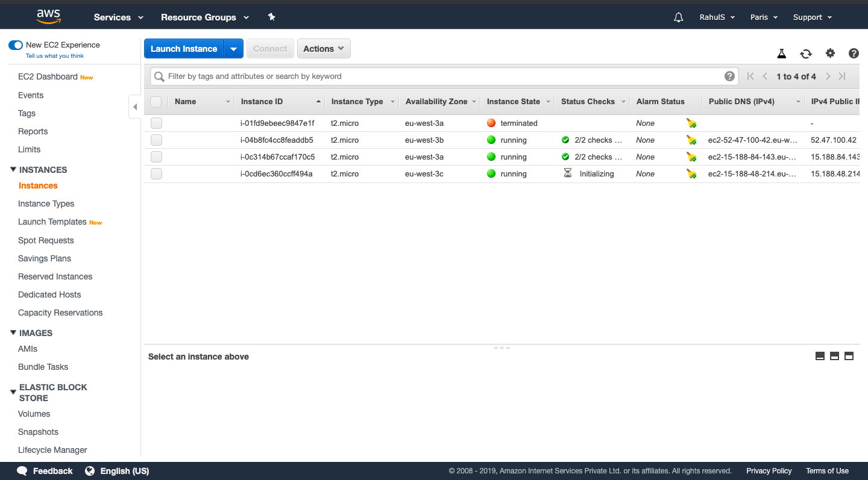Open Spot Requests in the sidebar
868x480 pixels.
coord(46,240)
